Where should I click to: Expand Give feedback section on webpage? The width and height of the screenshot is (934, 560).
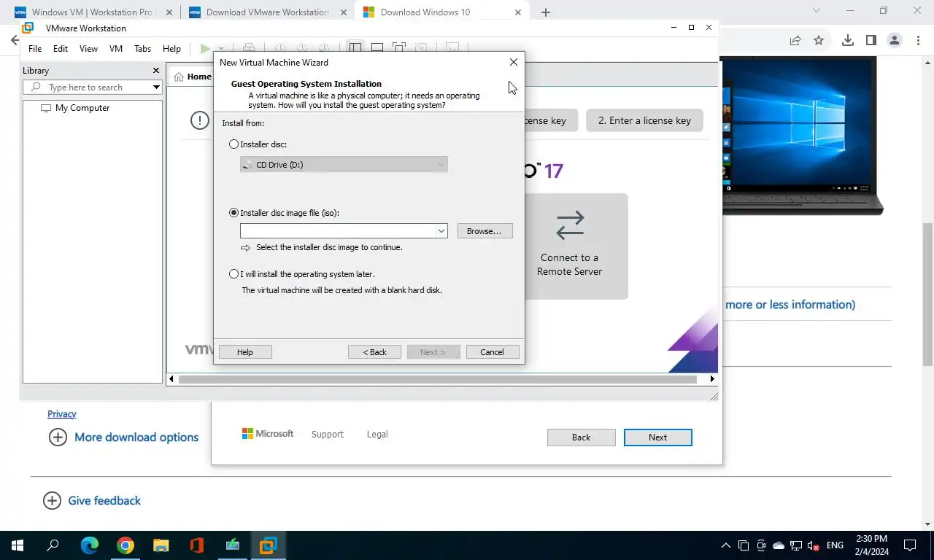(x=92, y=501)
